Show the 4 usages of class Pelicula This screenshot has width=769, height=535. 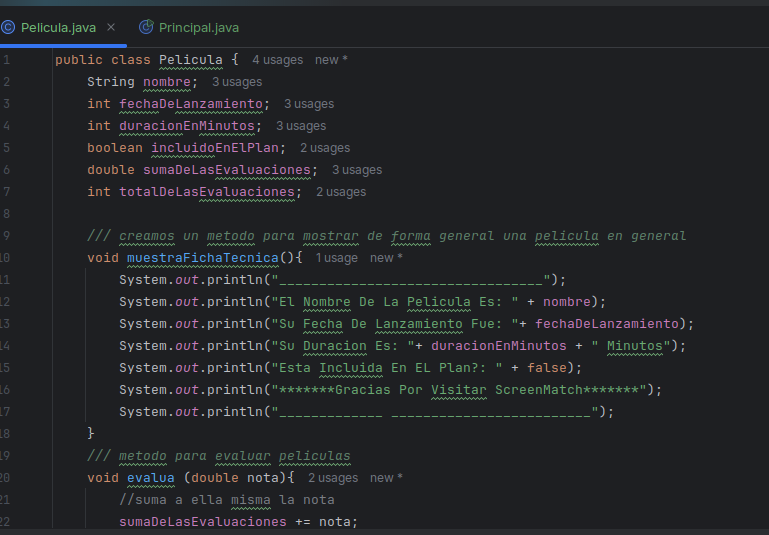click(x=277, y=60)
